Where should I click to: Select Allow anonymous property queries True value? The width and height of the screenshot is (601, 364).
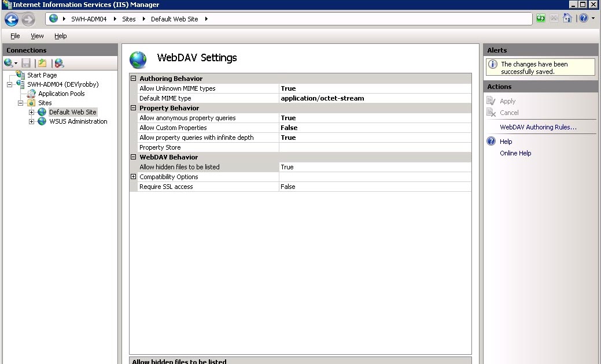pos(375,118)
